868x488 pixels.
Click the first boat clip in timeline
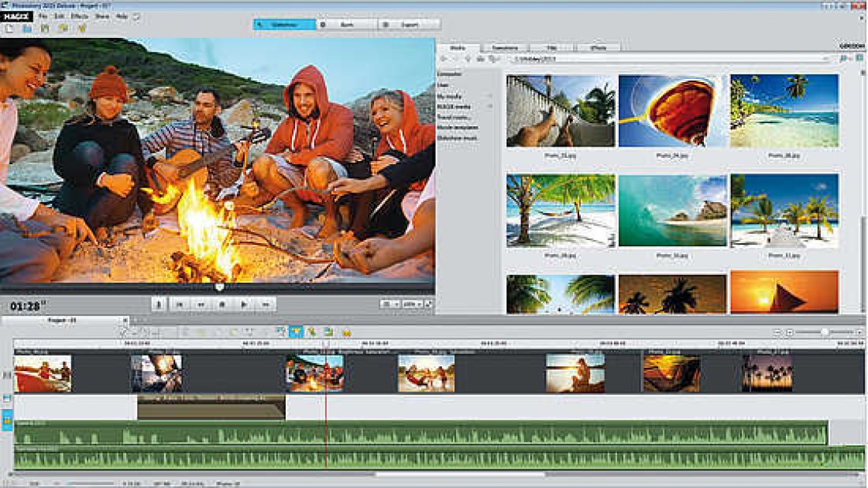point(43,373)
